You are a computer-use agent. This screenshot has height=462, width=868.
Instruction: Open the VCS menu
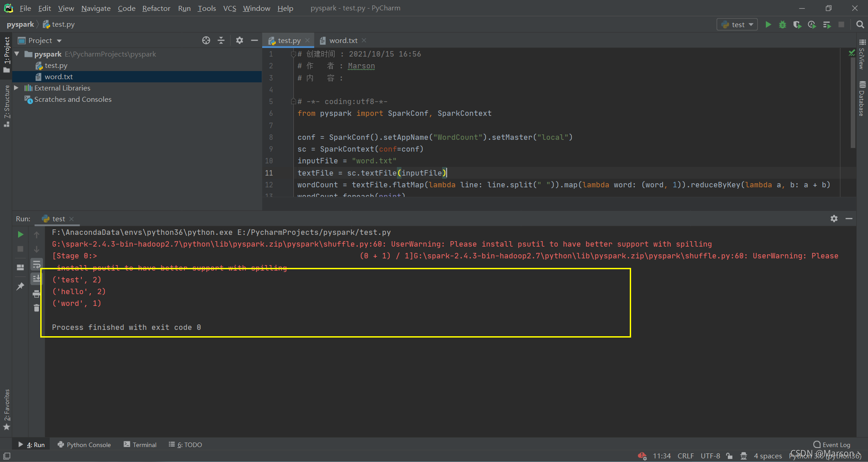230,8
